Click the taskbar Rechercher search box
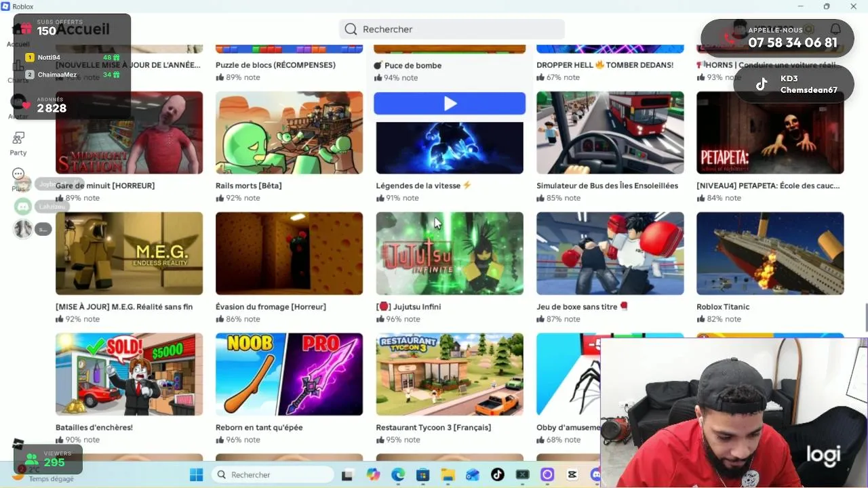 273,474
